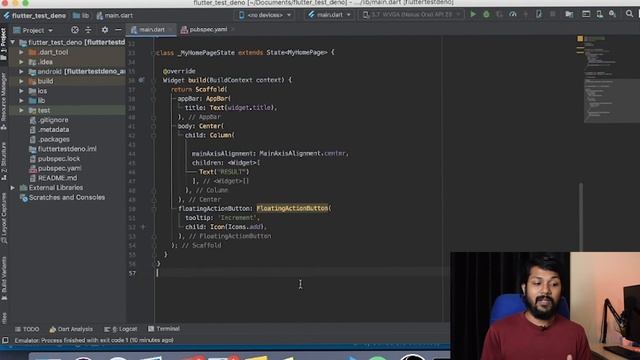
Task: Open the emulator device selector dropdown
Action: pyautogui.click(x=411, y=15)
